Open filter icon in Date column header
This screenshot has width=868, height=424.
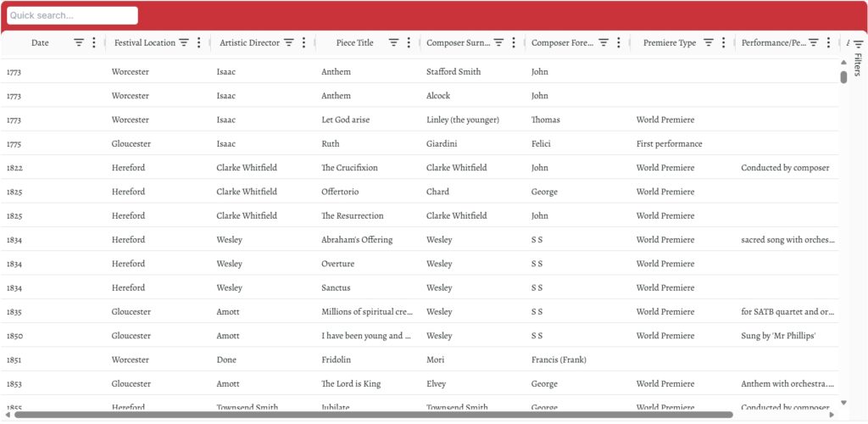pyautogui.click(x=79, y=42)
